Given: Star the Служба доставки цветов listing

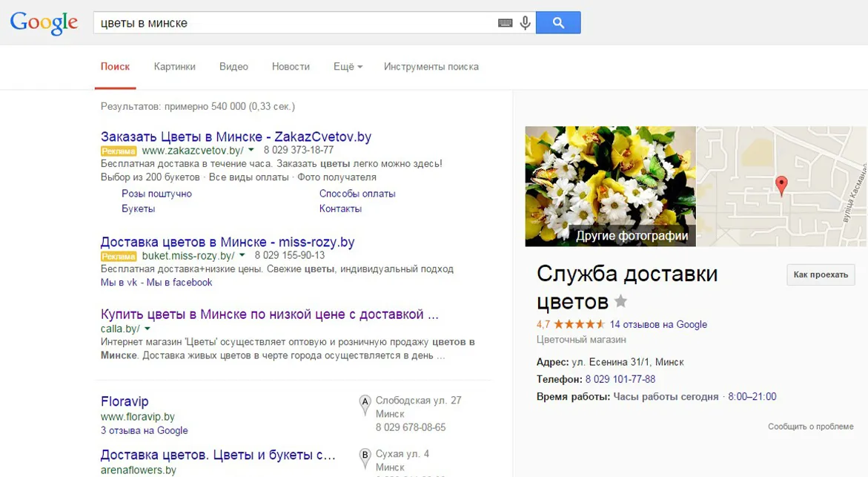Looking at the screenshot, I should tap(620, 301).
